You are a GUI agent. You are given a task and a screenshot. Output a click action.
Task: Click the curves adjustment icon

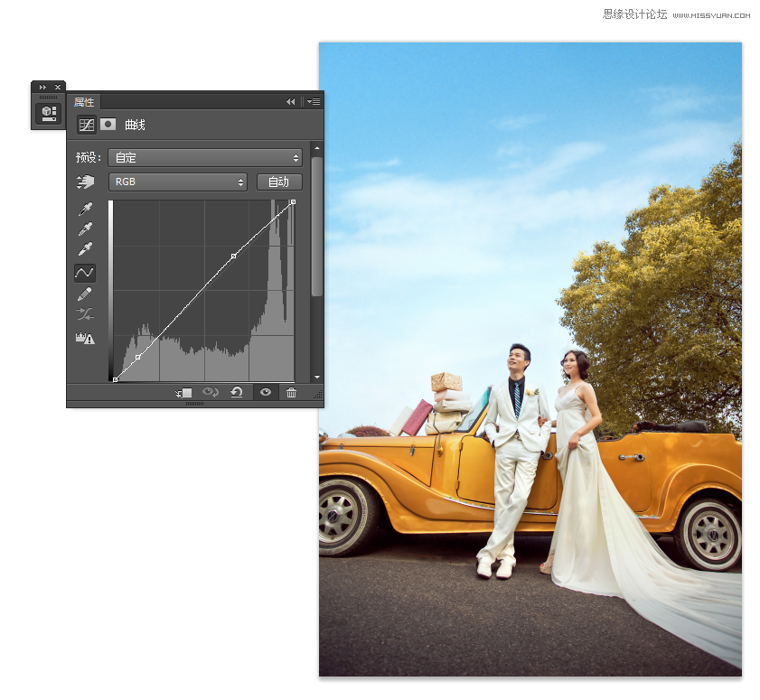coord(86,125)
